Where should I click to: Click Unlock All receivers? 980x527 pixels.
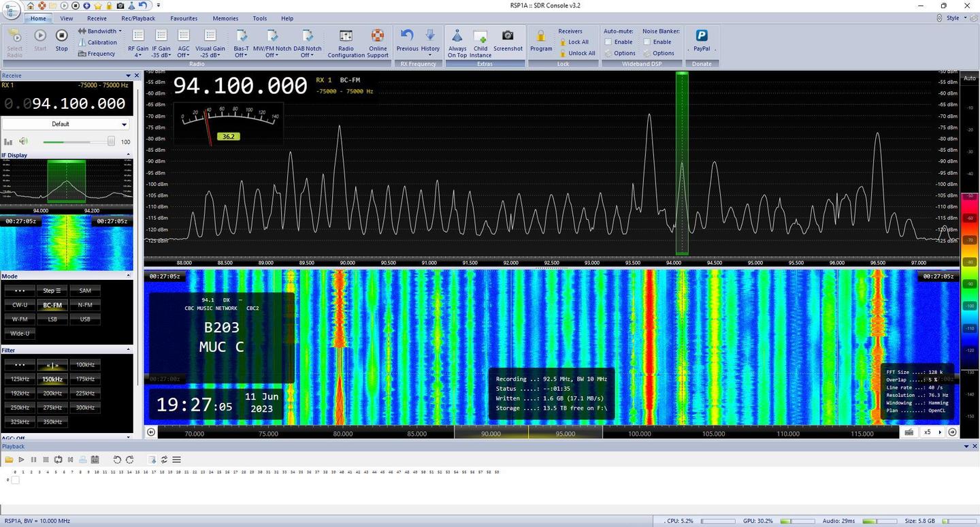576,53
